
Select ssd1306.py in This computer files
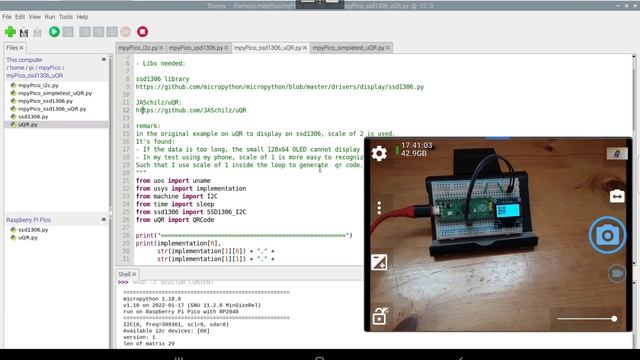(x=33, y=117)
